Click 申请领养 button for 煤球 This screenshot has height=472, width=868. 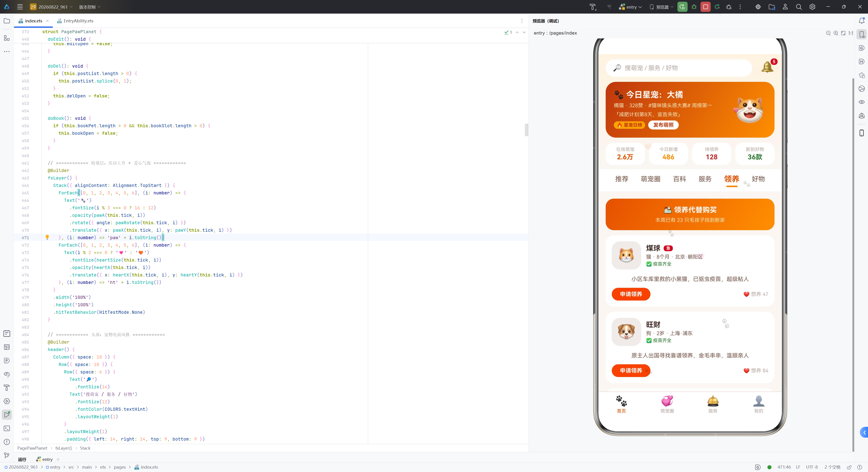pos(631,294)
